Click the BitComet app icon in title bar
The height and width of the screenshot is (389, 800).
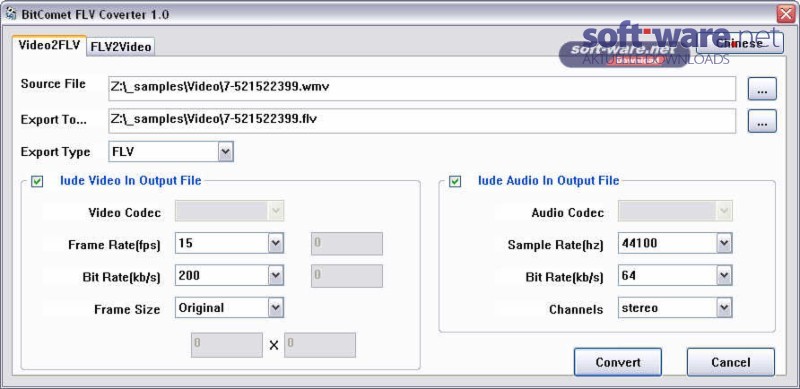click(x=10, y=14)
